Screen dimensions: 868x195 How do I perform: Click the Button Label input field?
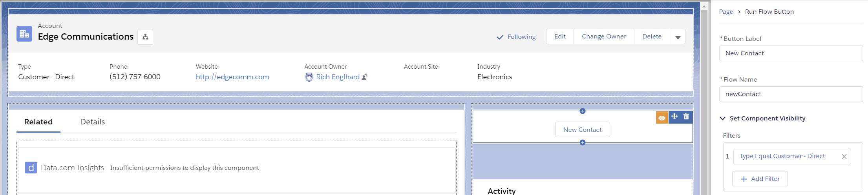[x=791, y=53]
